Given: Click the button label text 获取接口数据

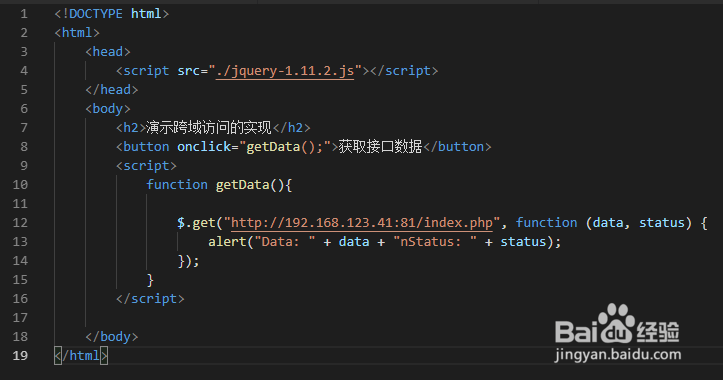Looking at the screenshot, I should [x=380, y=147].
